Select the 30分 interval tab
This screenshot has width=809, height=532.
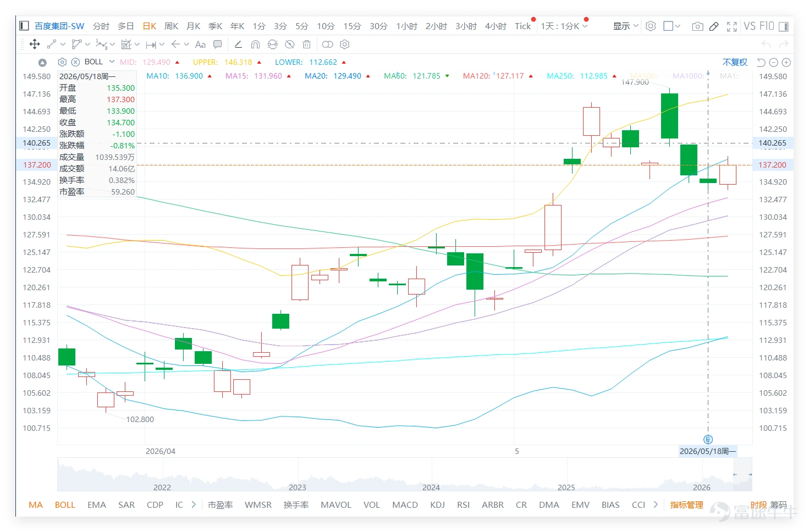378,26
